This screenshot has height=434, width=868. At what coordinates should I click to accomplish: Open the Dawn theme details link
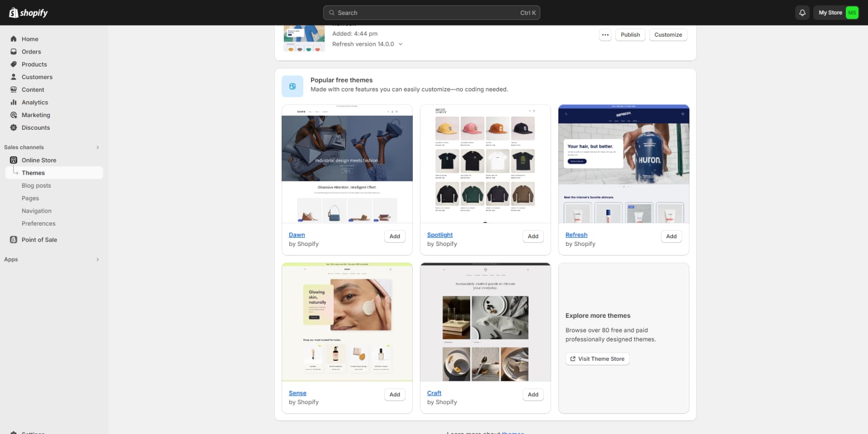coord(297,235)
